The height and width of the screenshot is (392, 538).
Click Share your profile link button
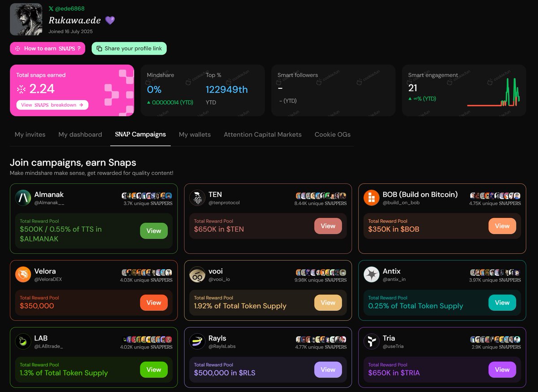pyautogui.click(x=129, y=48)
